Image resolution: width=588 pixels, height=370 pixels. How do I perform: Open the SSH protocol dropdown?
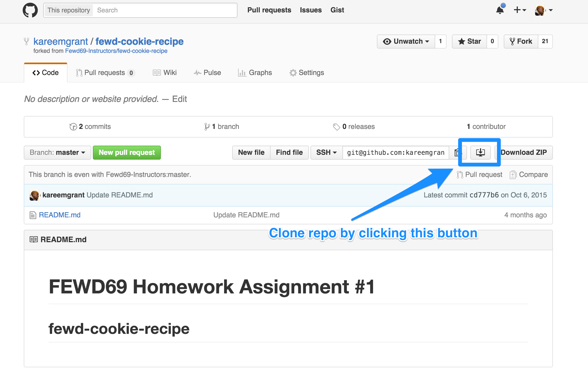coord(327,153)
